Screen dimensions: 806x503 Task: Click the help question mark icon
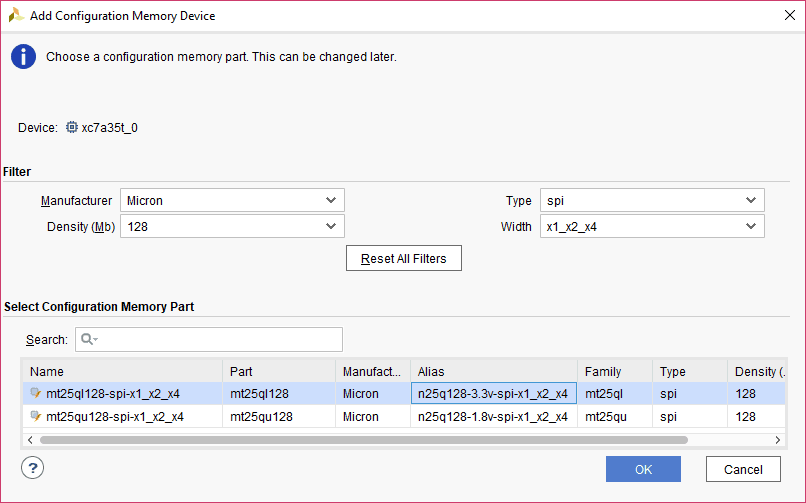[x=32, y=468]
